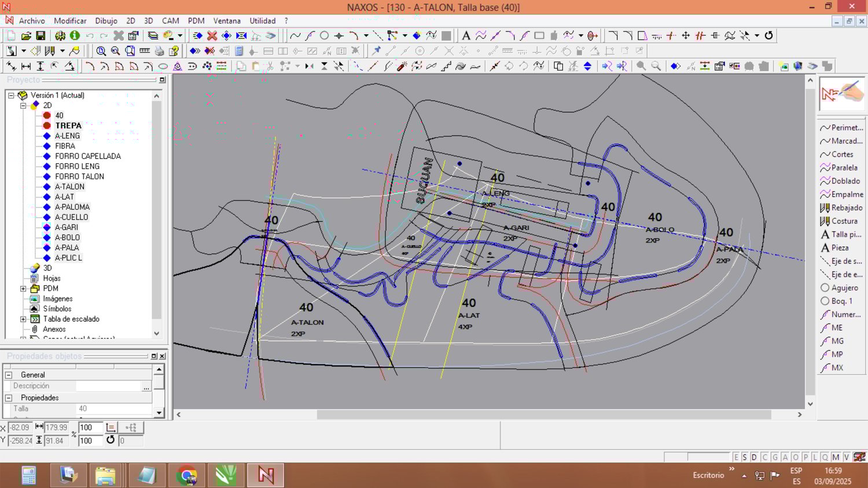Viewport: 868px width, 488px height.
Task: Click the horizontal scrollbar under the canvas
Action: coord(544,414)
